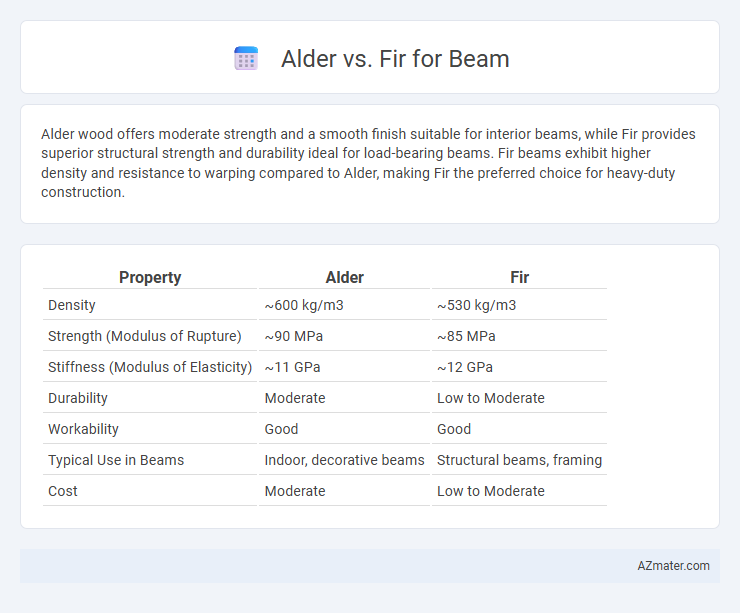Click the 'Workability' row label
This screenshot has width=740, height=613.
83,429
